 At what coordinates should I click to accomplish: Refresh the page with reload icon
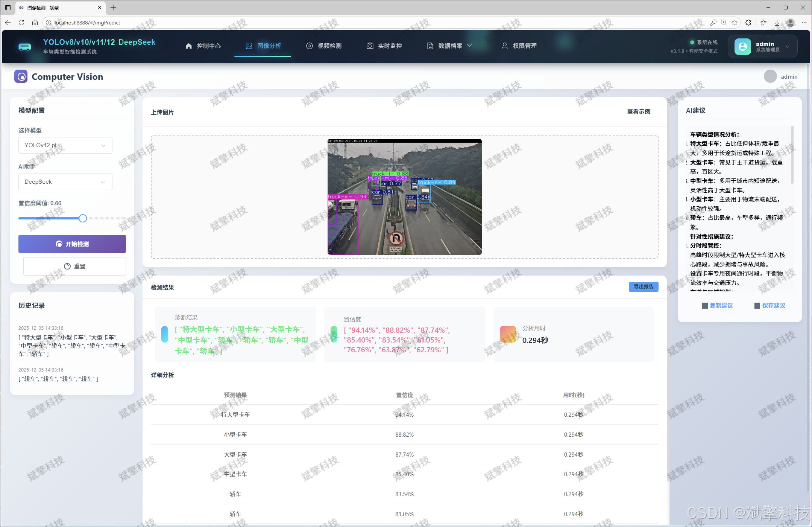click(21, 23)
